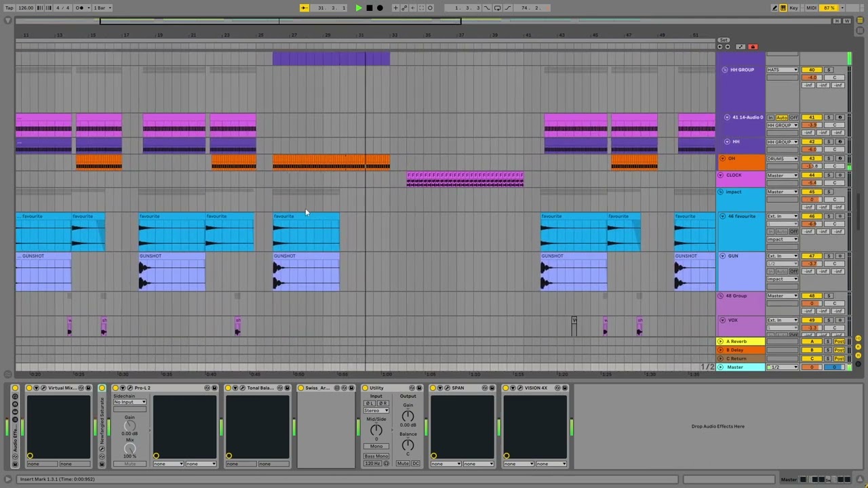Toggle the computer MIDI keyboard icon
Image resolution: width=868 pixels, height=488 pixels.
[783, 7]
